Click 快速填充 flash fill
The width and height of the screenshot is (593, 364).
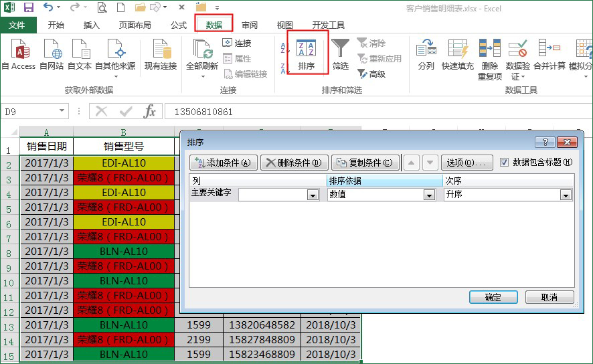point(458,54)
